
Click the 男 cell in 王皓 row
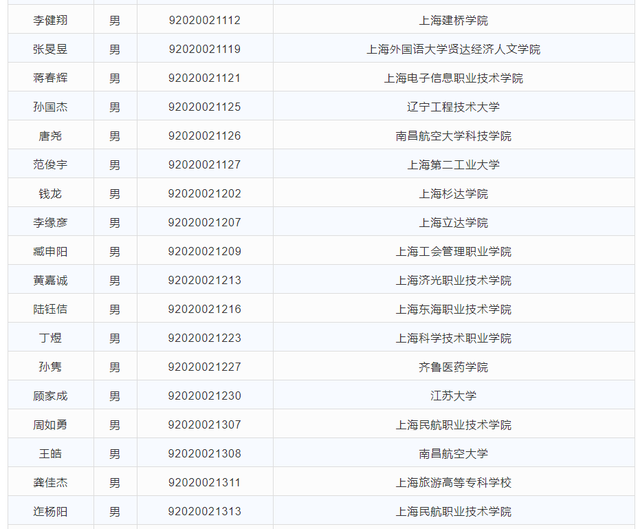click(115, 454)
